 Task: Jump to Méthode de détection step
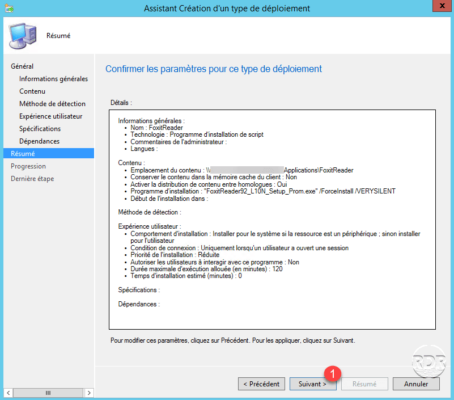point(52,104)
